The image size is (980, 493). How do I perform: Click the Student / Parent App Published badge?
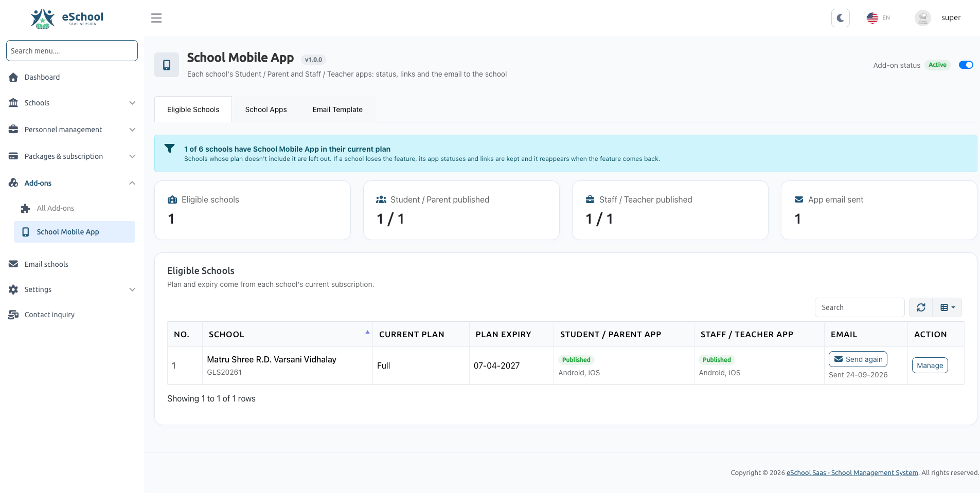[x=576, y=360]
